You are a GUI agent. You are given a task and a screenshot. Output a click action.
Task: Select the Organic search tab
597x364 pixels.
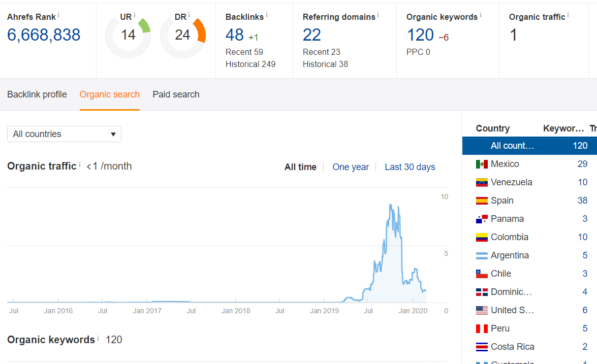(x=110, y=94)
